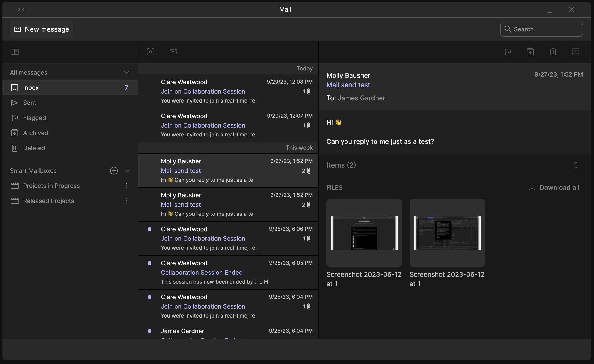Image resolution: width=594 pixels, height=364 pixels.
Task: Collapse the All messages section
Action: click(x=126, y=73)
